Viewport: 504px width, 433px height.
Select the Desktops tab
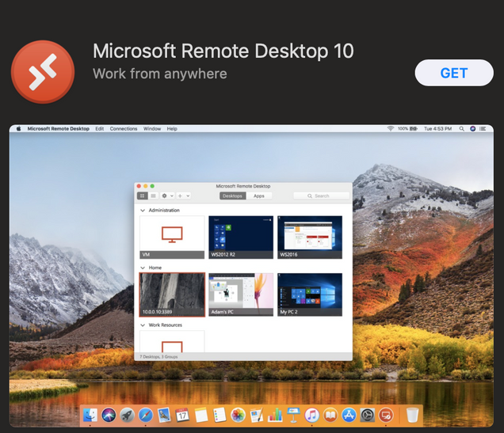(232, 196)
